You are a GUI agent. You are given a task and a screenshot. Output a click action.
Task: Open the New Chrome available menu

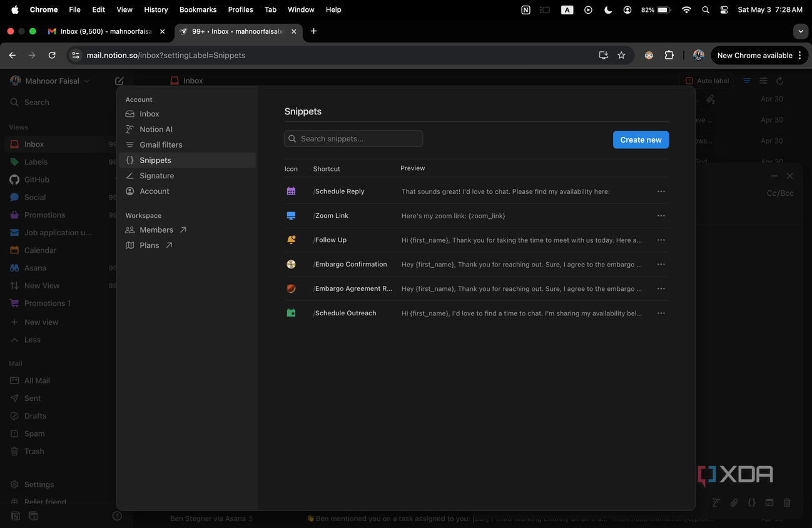point(759,55)
